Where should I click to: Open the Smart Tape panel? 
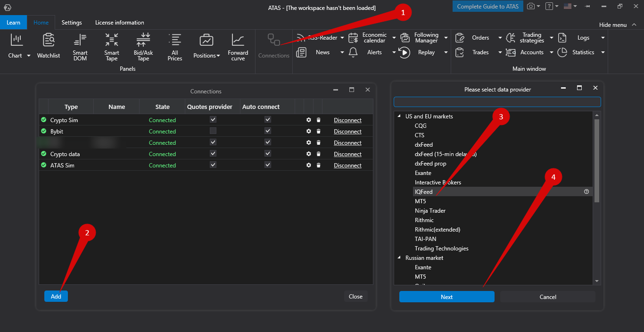112,47
